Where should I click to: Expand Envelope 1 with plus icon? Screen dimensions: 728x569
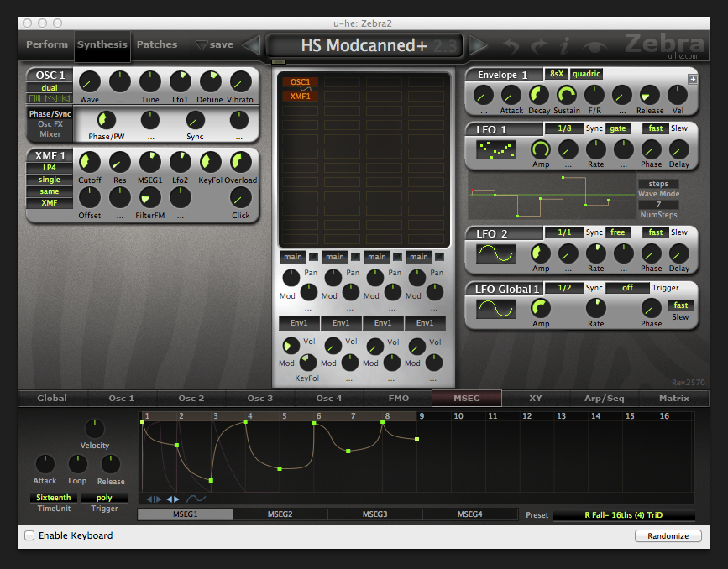(693, 80)
